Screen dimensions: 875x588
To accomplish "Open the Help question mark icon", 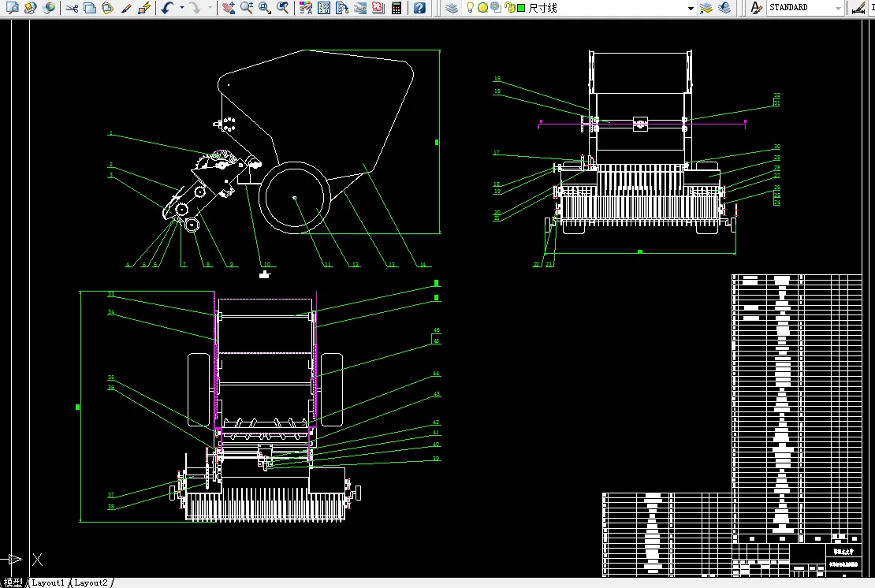I will pos(419,8).
